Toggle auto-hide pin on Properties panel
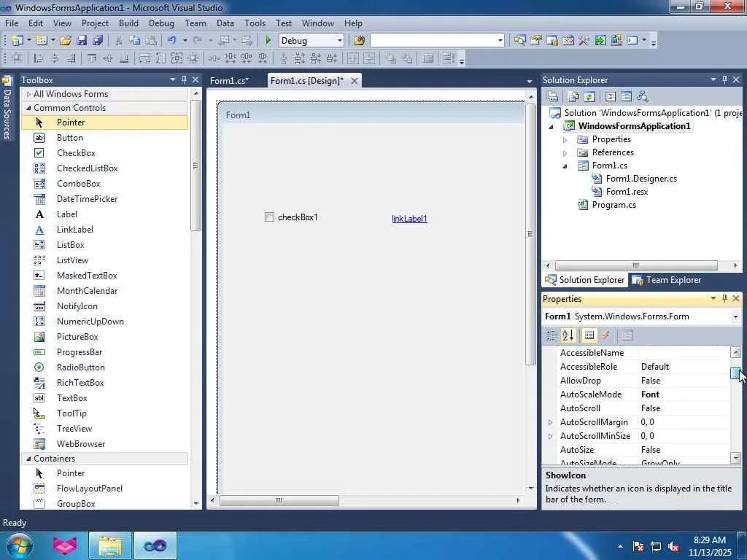Screen dimensions: 747x560 [724, 298]
